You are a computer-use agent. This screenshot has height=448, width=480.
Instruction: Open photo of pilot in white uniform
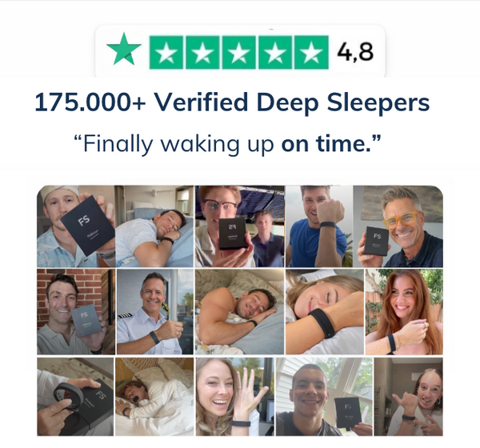[155, 312]
